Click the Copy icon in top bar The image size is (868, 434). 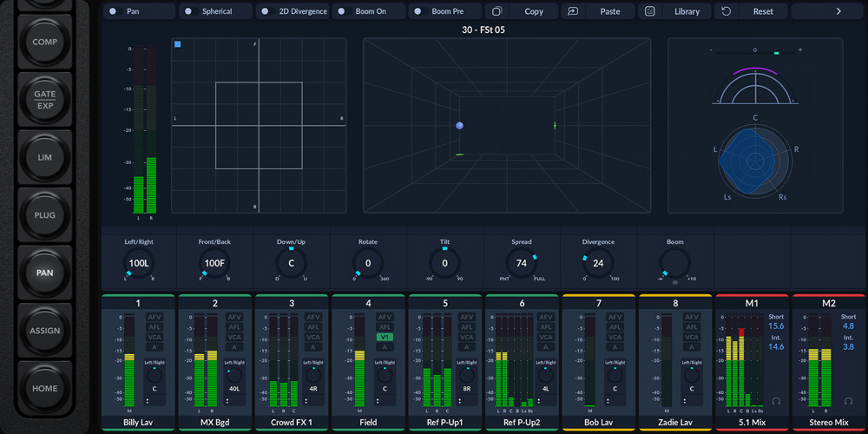click(497, 11)
